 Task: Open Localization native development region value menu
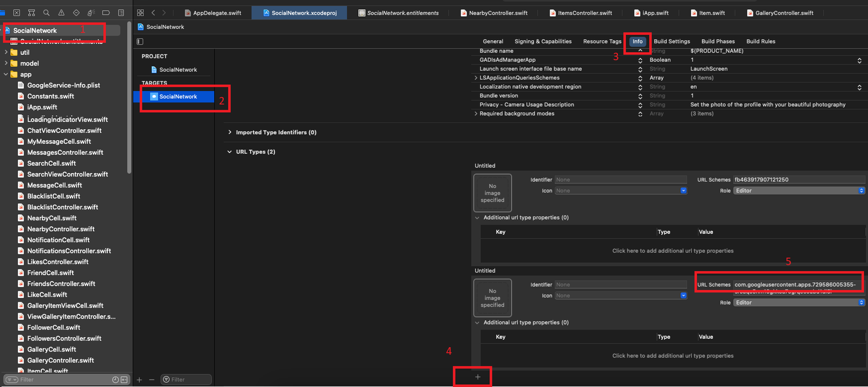[859, 87]
